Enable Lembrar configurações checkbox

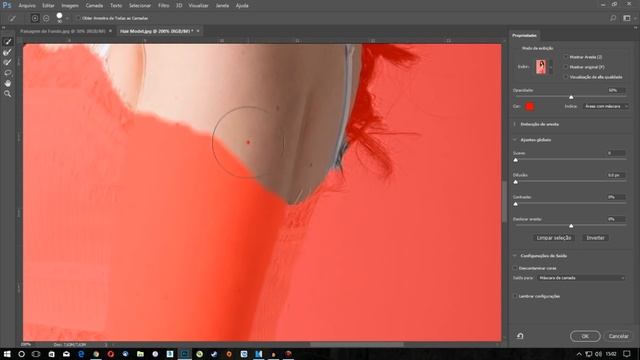(x=515, y=296)
